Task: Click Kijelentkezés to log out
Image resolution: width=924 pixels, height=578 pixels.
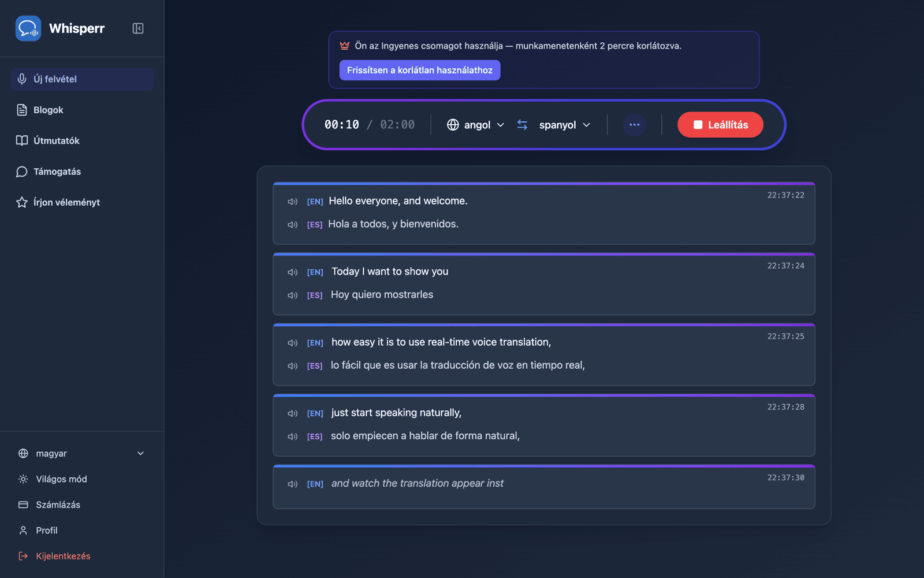Action: tap(81, 556)
